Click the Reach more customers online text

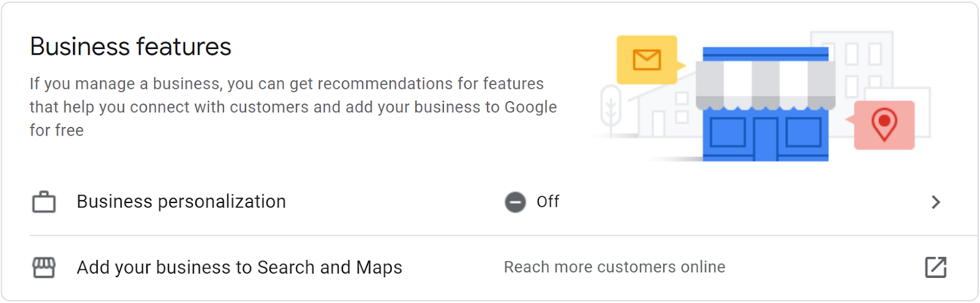point(614,267)
